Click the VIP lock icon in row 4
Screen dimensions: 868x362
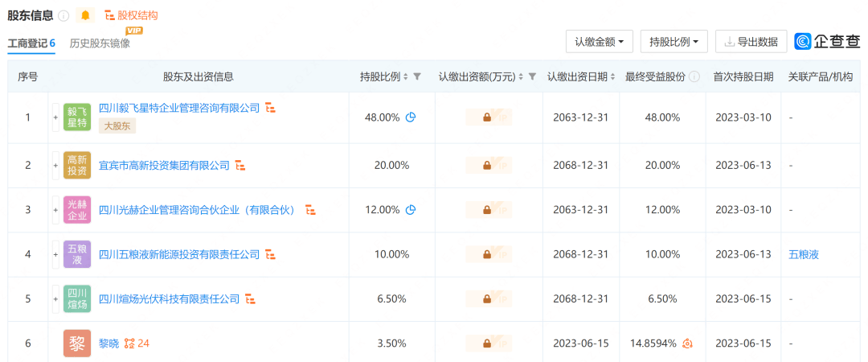[x=489, y=254]
